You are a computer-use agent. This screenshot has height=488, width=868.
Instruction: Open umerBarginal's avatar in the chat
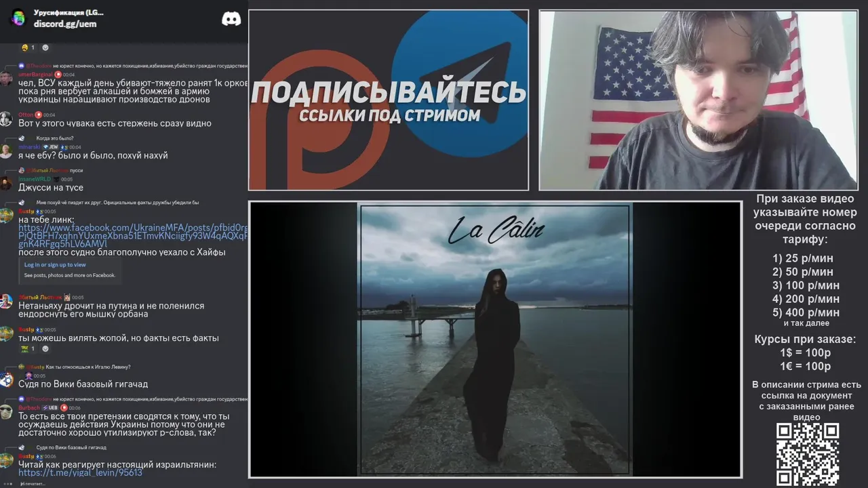click(6, 79)
